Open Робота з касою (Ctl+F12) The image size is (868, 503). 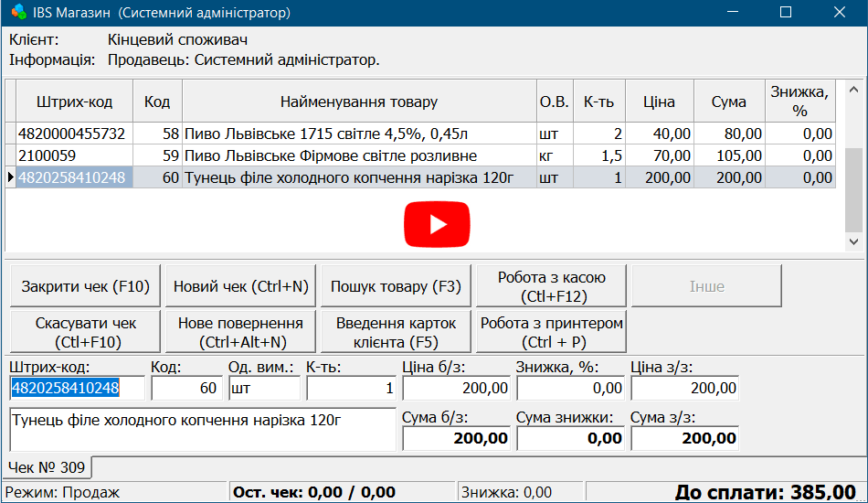click(x=551, y=286)
